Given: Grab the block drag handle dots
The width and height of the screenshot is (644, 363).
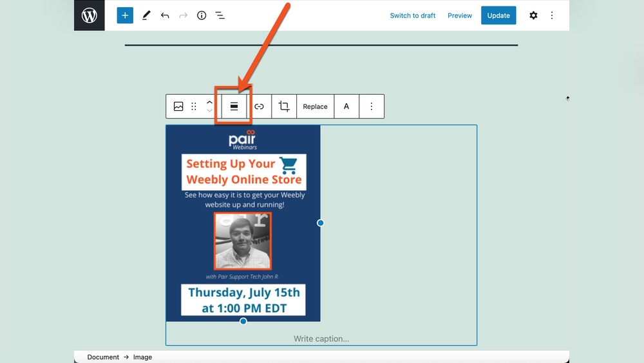Looking at the screenshot, I should 194,106.
